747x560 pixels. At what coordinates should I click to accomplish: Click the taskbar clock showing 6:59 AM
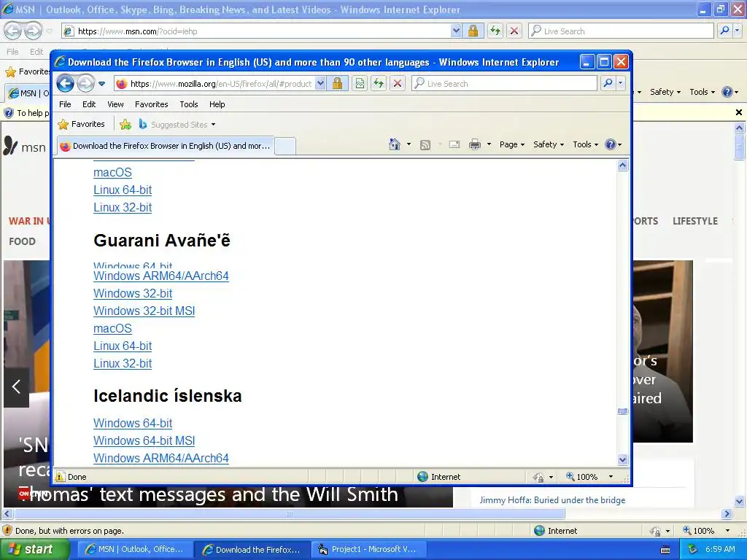[720, 550]
